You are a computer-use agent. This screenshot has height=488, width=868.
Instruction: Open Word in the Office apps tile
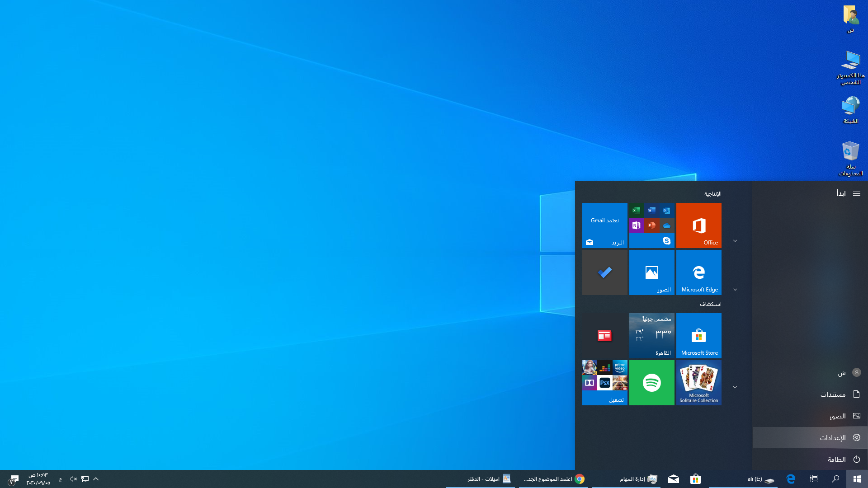click(651, 210)
